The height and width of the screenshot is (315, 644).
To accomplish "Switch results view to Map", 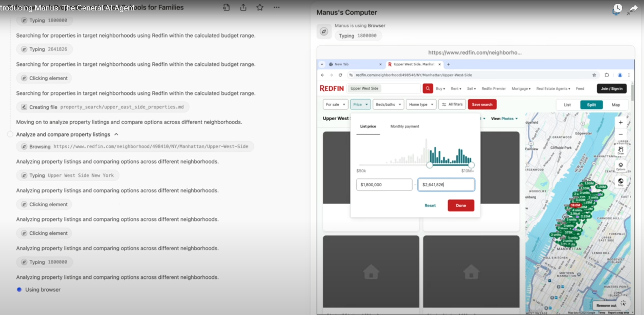I will pos(616,105).
